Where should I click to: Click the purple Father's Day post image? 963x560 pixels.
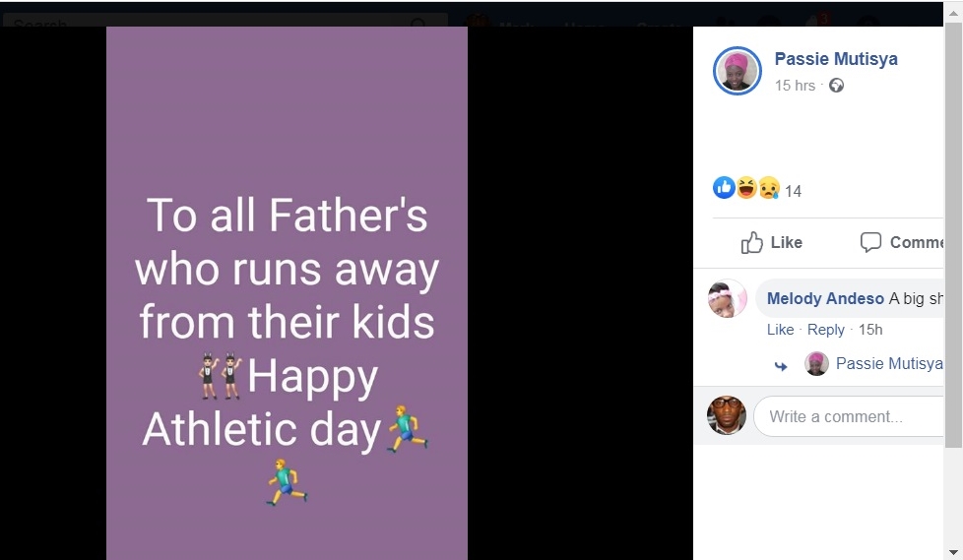287,293
